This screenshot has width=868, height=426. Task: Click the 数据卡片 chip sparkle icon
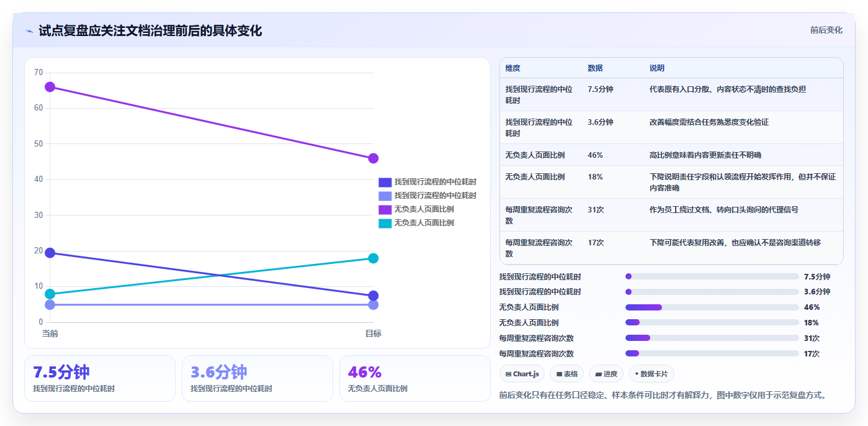coord(637,374)
